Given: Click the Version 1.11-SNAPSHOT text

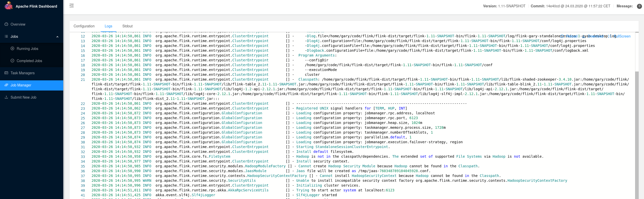Looking at the screenshot, I should pos(504,6).
